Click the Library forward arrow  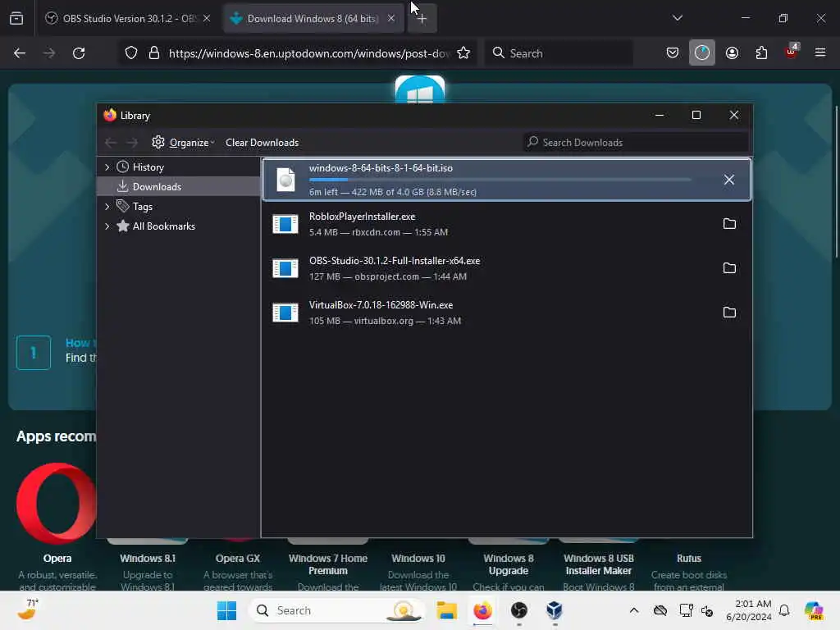(132, 143)
